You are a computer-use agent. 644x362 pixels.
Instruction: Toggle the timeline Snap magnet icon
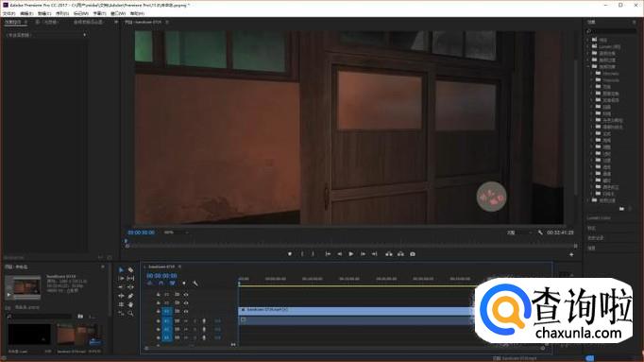click(161, 284)
